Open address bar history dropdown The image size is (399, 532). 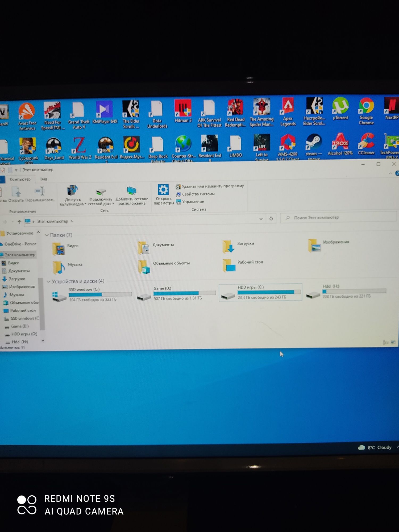[261, 219]
